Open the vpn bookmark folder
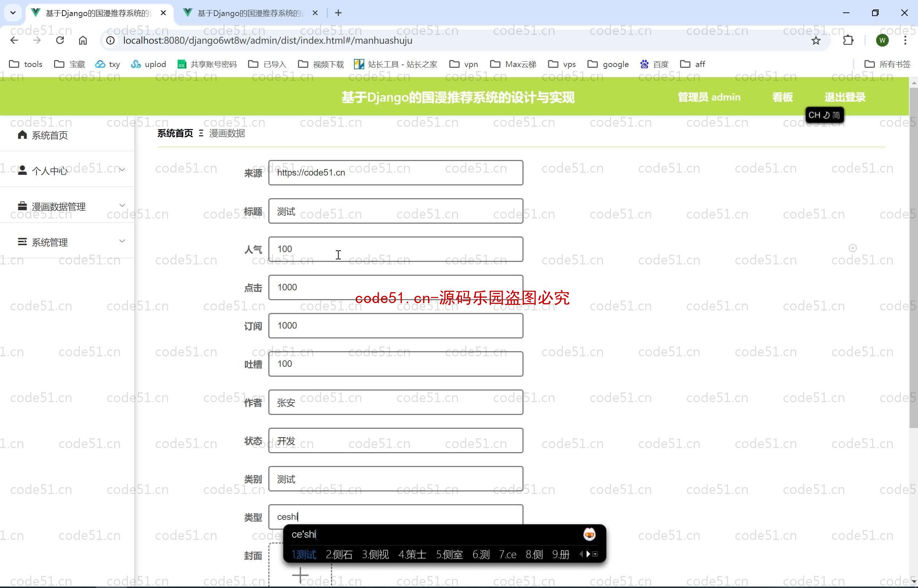918x588 pixels. (x=463, y=64)
